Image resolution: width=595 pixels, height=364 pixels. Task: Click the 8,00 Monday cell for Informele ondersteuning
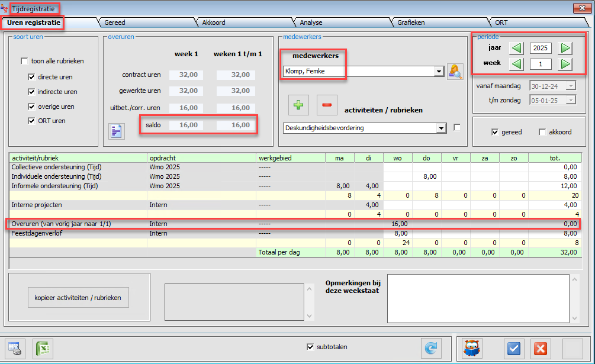click(340, 186)
